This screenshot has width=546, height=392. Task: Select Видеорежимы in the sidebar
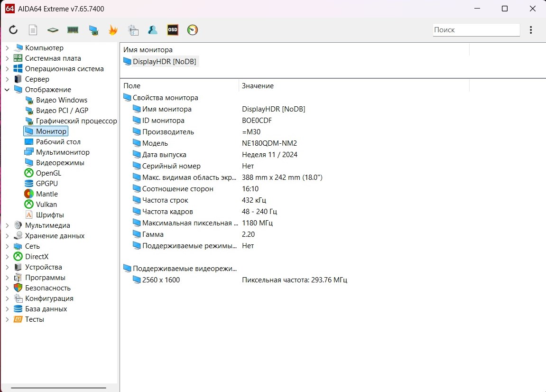(60, 163)
